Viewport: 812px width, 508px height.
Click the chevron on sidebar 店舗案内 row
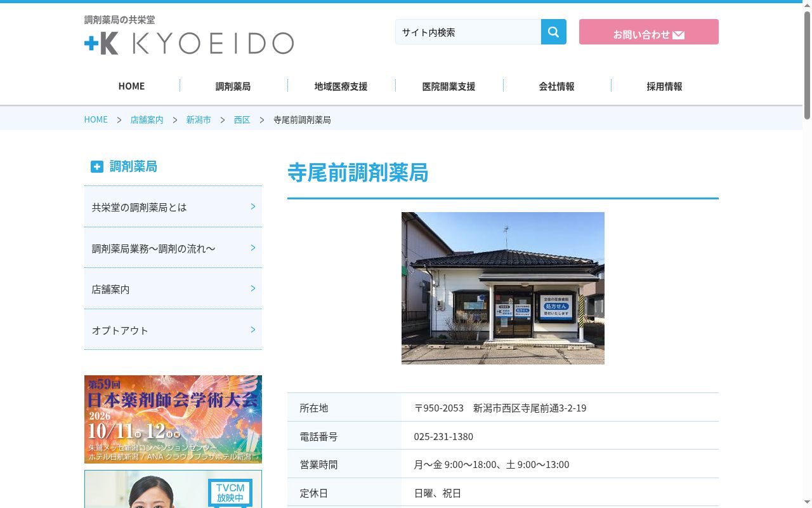253,288
